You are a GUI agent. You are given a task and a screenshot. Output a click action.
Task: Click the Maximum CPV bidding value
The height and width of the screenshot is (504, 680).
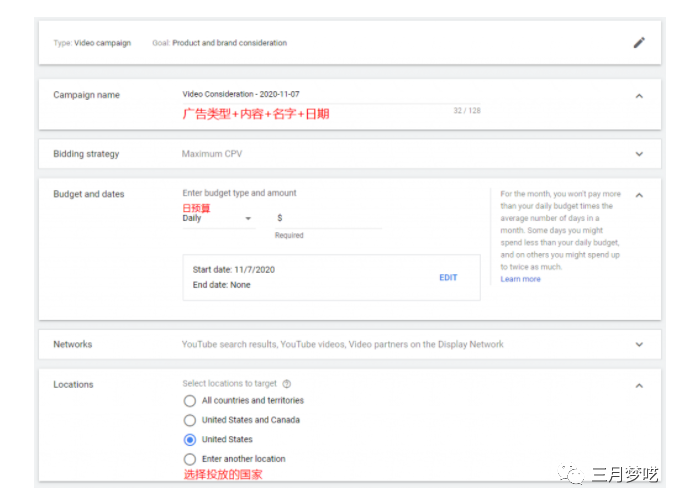[x=212, y=154]
